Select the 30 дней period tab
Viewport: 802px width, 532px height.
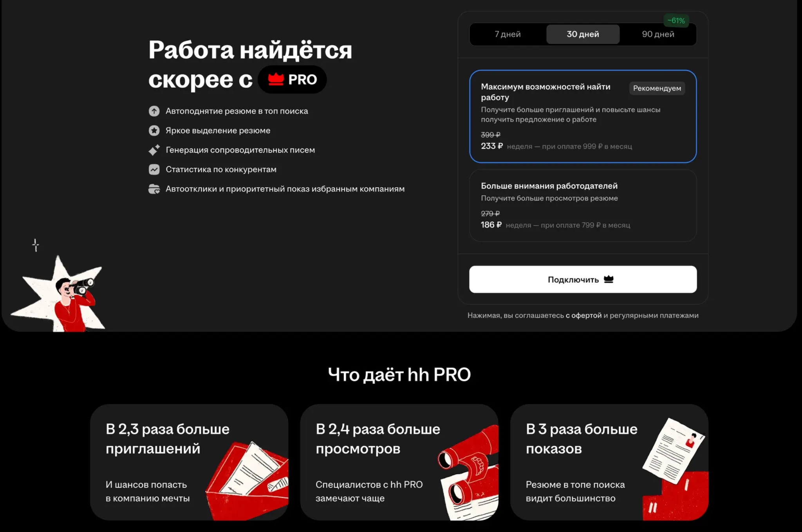tap(583, 34)
